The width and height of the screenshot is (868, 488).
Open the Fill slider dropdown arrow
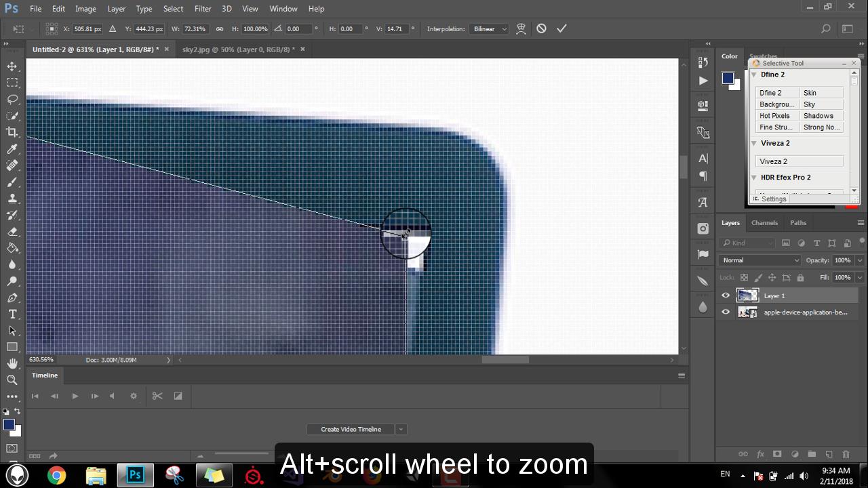[x=860, y=277]
